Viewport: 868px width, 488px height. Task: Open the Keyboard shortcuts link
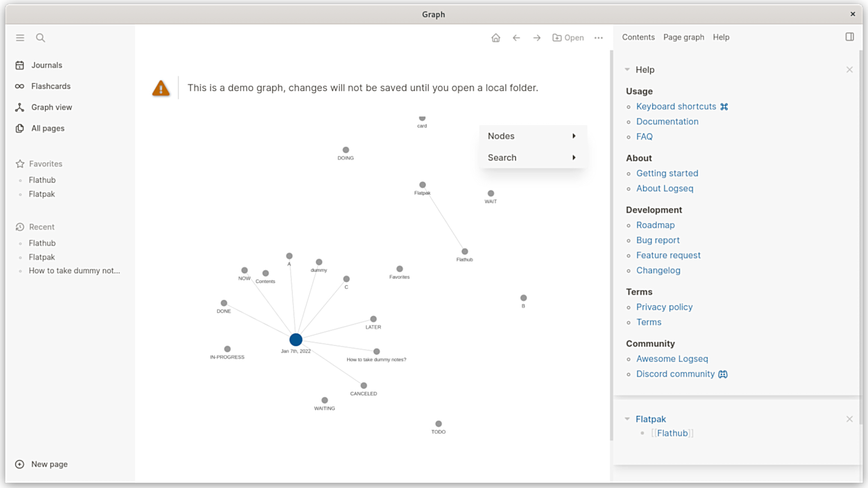point(676,106)
